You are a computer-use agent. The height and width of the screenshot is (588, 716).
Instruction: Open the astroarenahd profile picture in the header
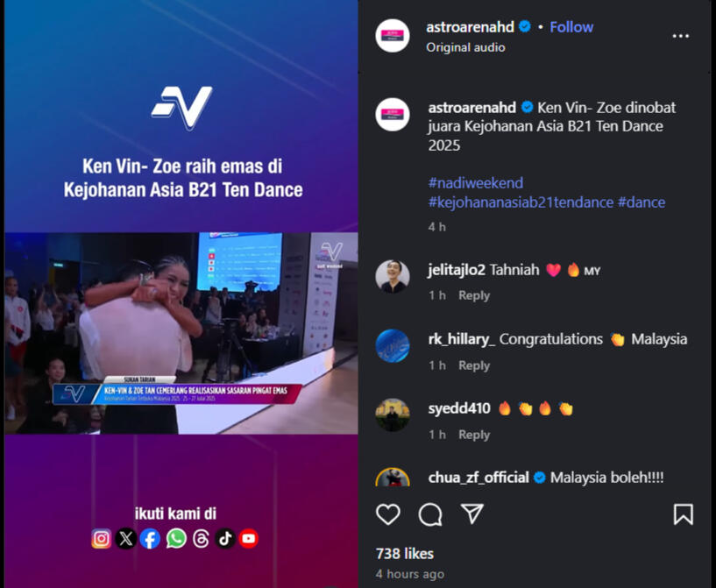coord(393,36)
